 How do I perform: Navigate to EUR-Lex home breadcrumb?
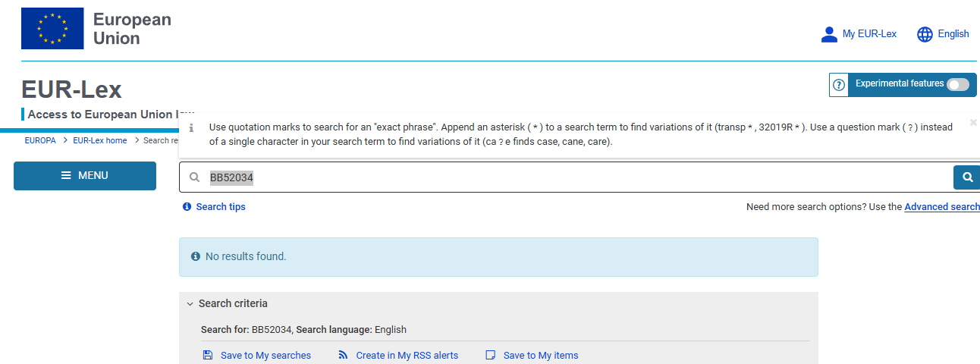pos(100,140)
